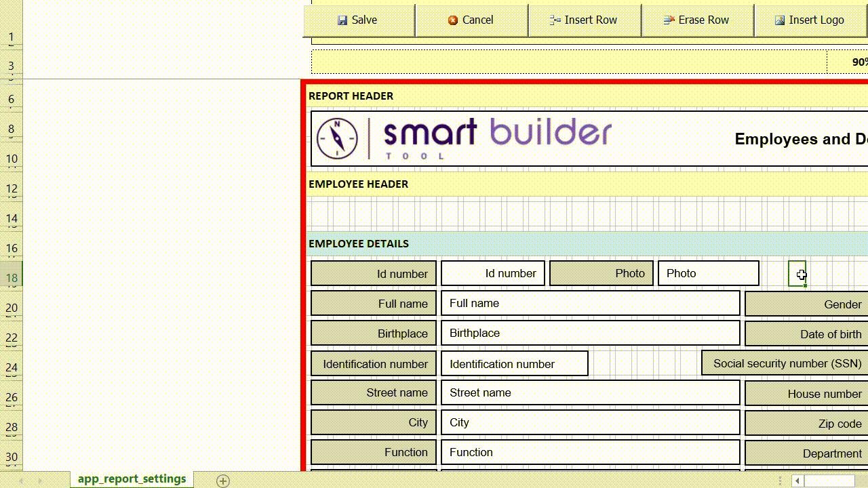Select the gray Street name label box
The width and height of the screenshot is (868, 488).
[374, 393]
